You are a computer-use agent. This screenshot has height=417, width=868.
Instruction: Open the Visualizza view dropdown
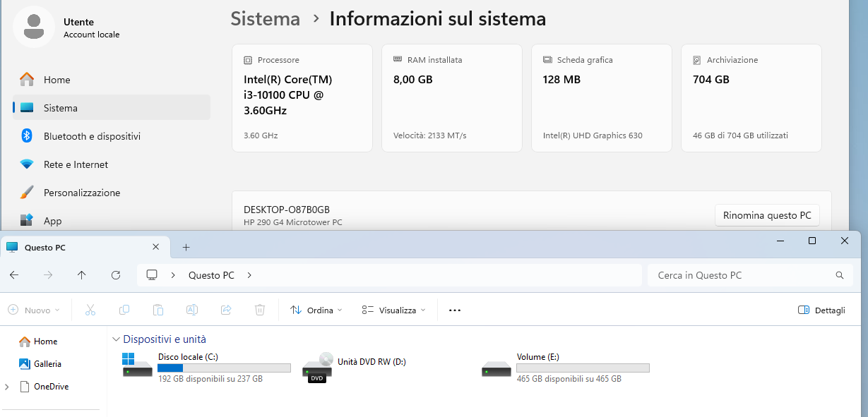click(393, 310)
